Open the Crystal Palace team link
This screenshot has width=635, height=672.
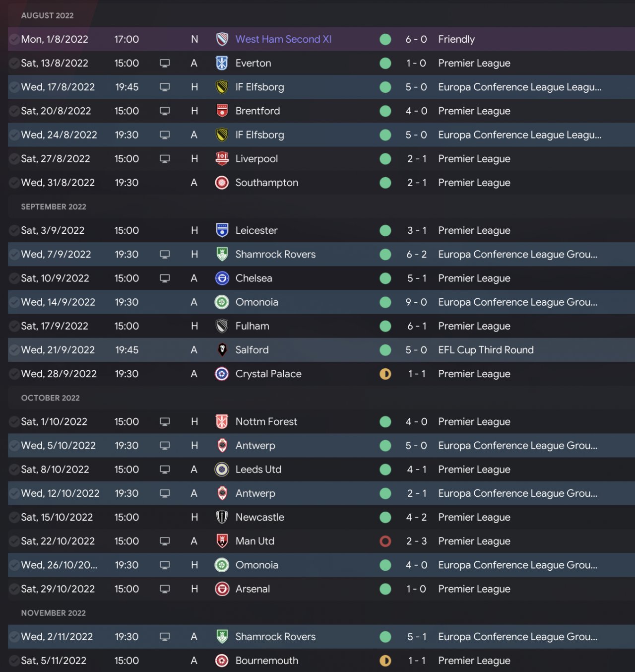tap(268, 374)
